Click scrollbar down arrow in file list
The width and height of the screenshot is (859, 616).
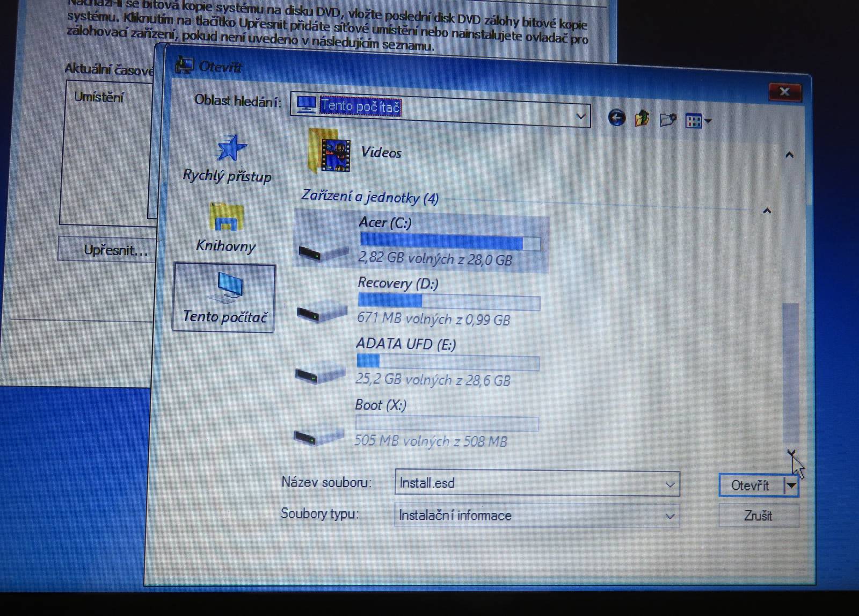pyautogui.click(x=791, y=454)
